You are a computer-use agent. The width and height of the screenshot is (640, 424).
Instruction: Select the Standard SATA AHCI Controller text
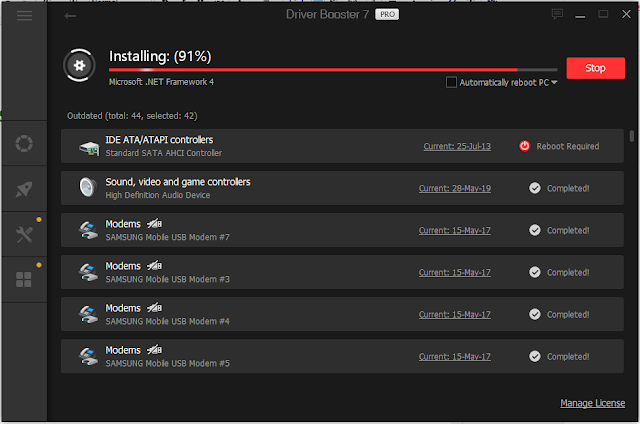(x=164, y=153)
